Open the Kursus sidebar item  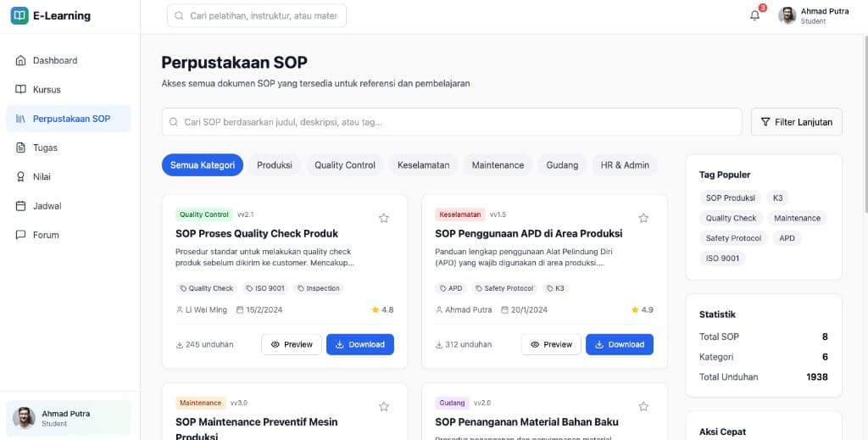(69, 89)
